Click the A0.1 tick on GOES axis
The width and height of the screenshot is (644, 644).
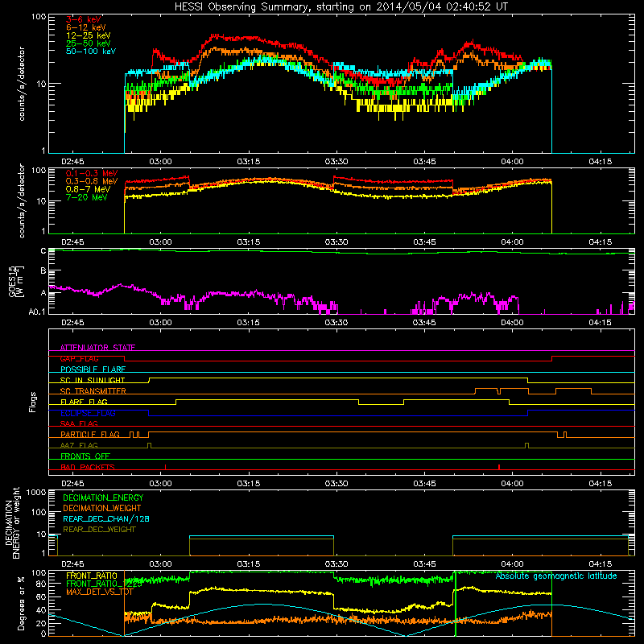(37, 312)
